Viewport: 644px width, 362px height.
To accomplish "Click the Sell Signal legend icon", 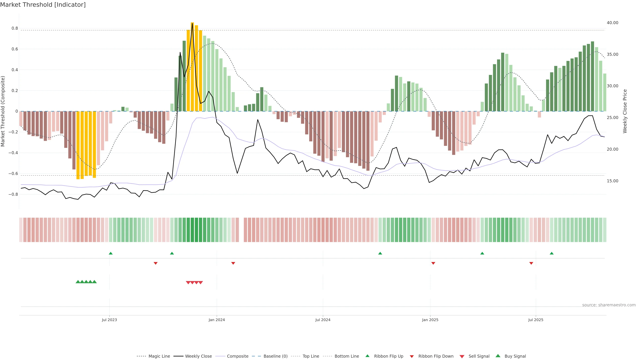I will [x=462, y=356].
